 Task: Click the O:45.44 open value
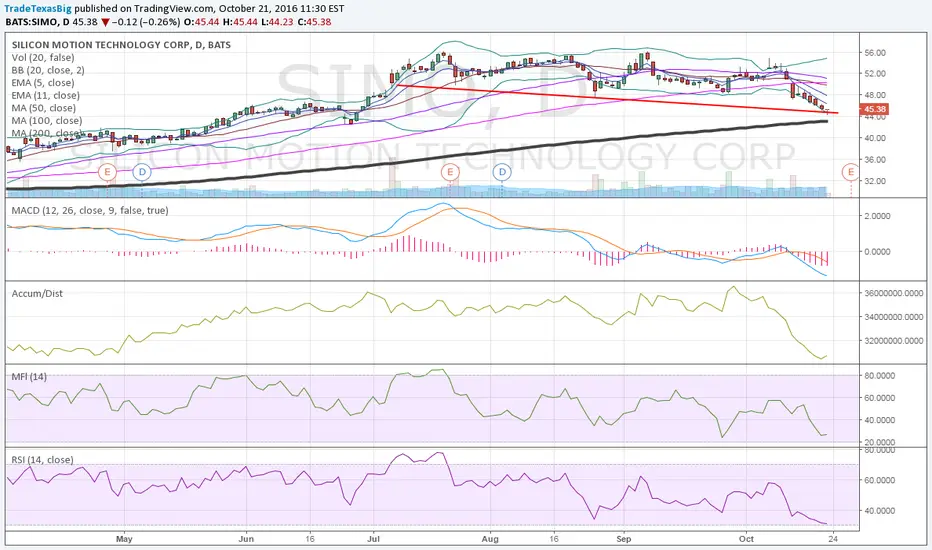click(203, 22)
